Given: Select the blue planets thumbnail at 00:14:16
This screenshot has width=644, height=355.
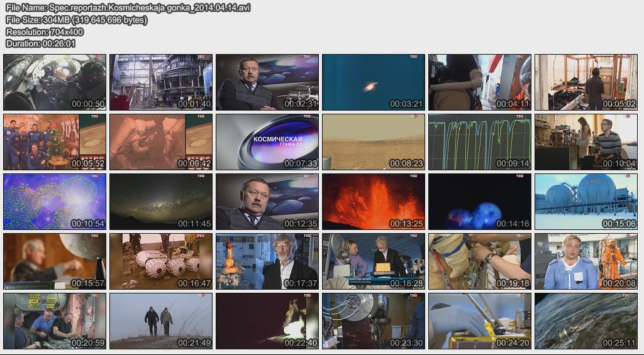Looking at the screenshot, I should pyautogui.click(x=480, y=202).
